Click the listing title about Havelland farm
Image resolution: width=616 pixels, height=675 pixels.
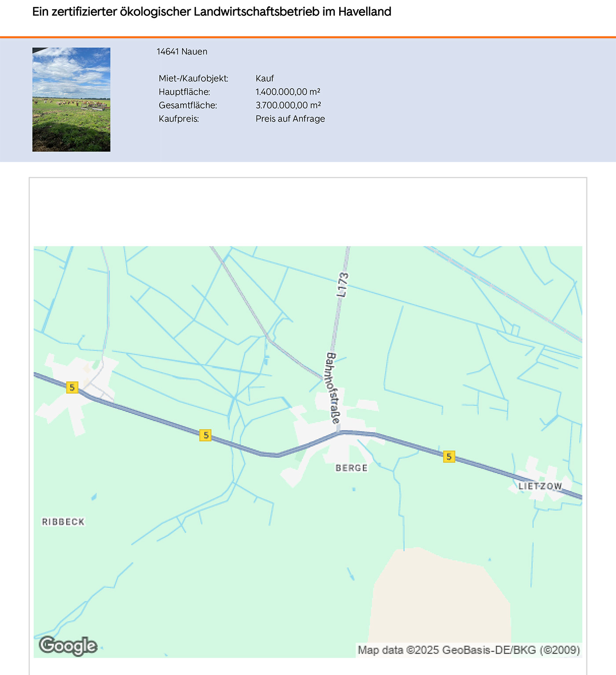[212, 12]
